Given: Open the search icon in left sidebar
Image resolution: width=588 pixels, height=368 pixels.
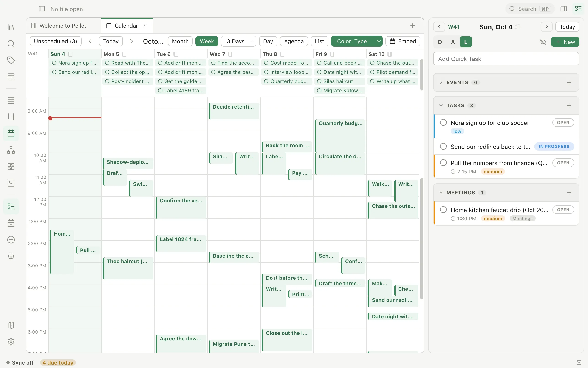Looking at the screenshot, I should point(11,44).
